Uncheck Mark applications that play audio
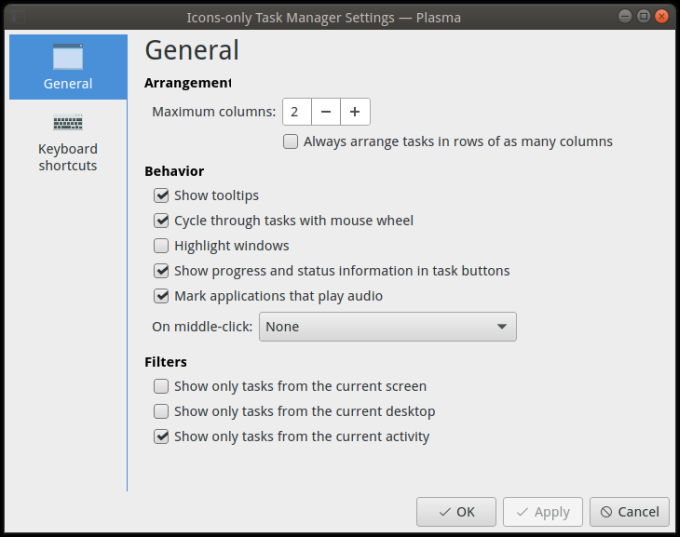The image size is (680, 537). point(161,296)
